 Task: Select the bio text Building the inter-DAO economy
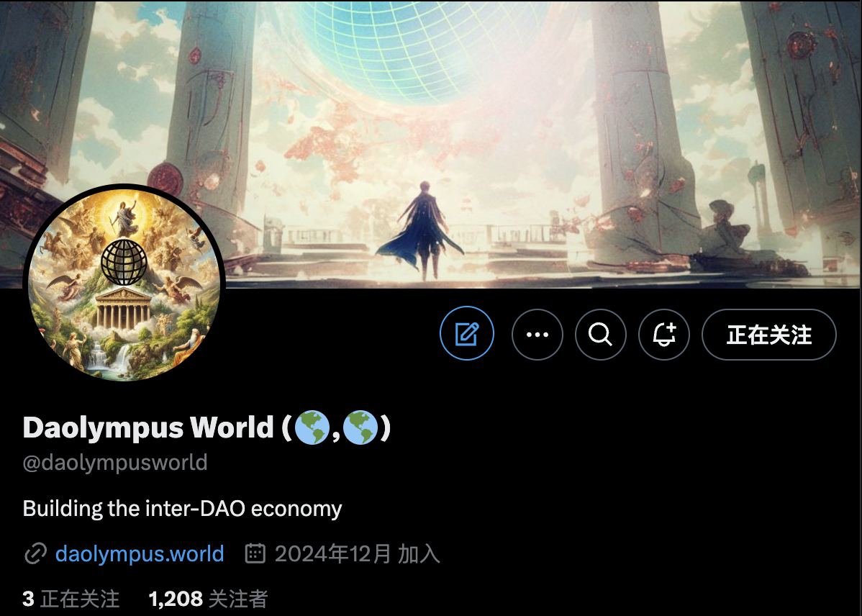183,508
